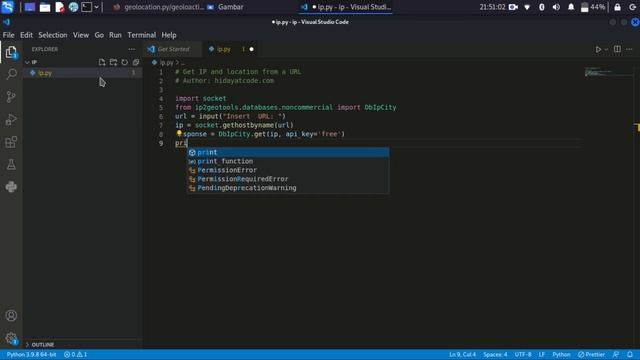Split the editor to the right
The width and height of the screenshot is (640, 360).
[x=617, y=49]
